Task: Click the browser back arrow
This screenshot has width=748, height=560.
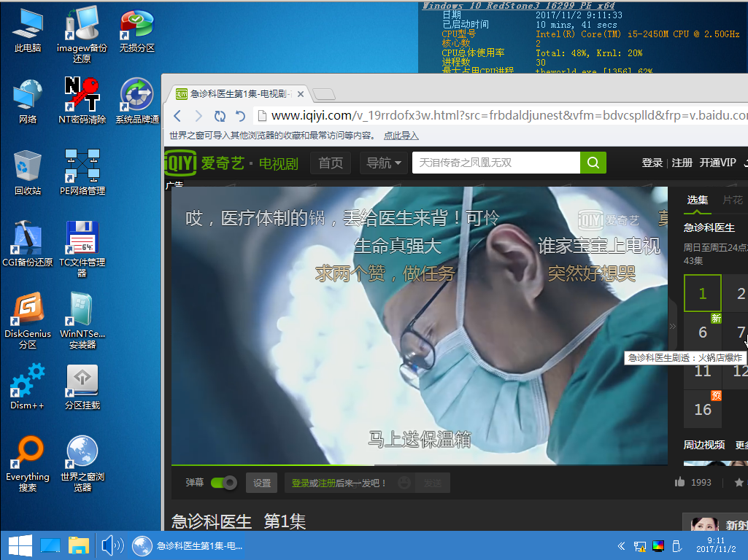Action: click(x=177, y=116)
